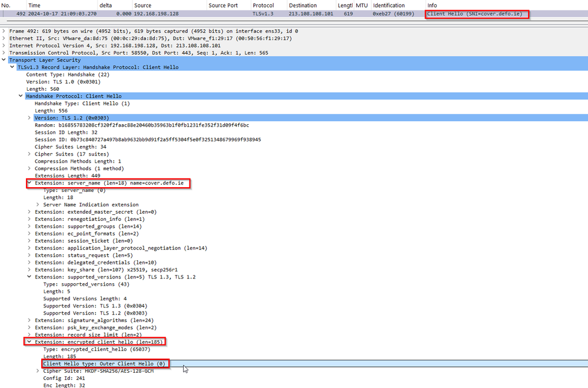Viewport: 588px width, 388px height.
Task: Expand supported_groups extension
Action: [x=29, y=226]
